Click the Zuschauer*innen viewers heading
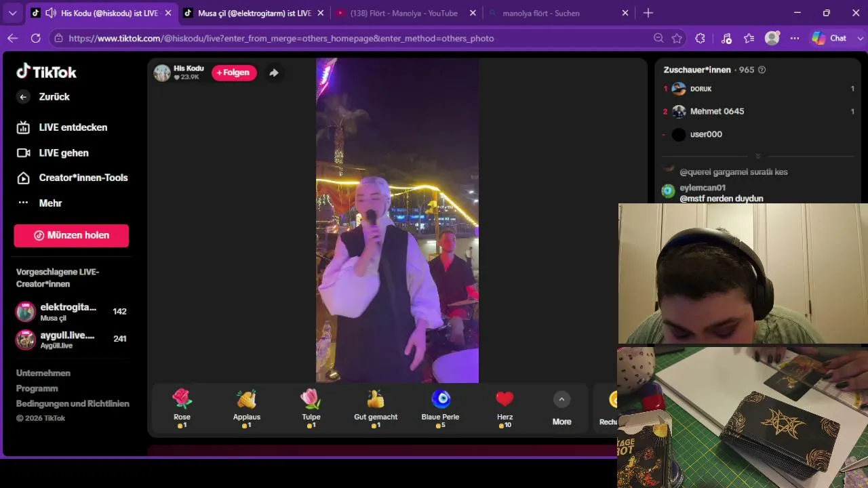The width and height of the screenshot is (868, 488). point(697,70)
